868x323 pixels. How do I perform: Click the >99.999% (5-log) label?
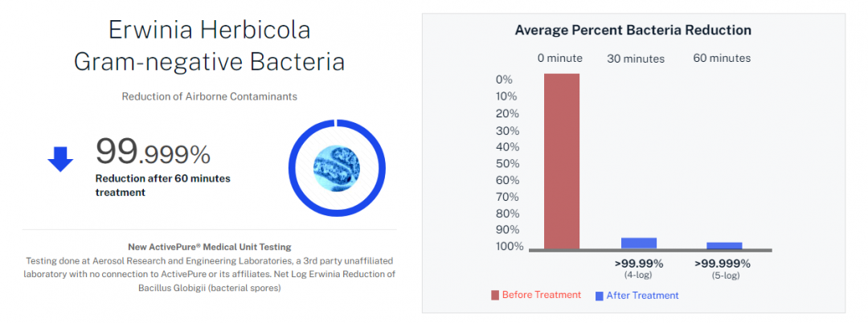tap(723, 268)
